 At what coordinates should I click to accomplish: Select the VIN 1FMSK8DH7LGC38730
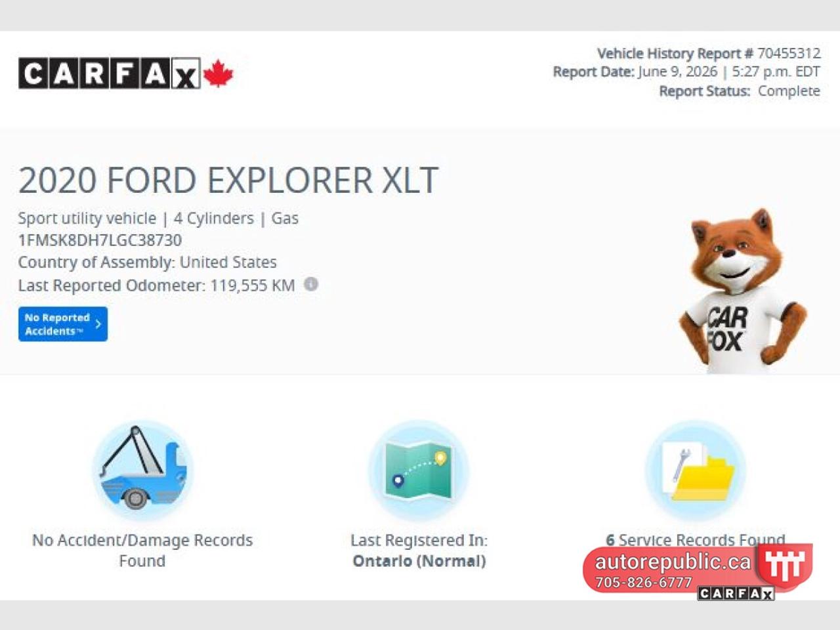(100, 240)
